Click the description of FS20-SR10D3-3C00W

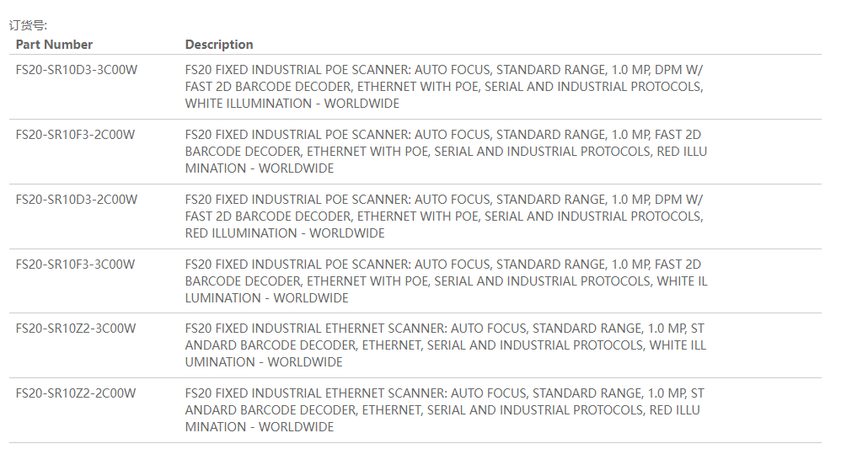pos(444,87)
